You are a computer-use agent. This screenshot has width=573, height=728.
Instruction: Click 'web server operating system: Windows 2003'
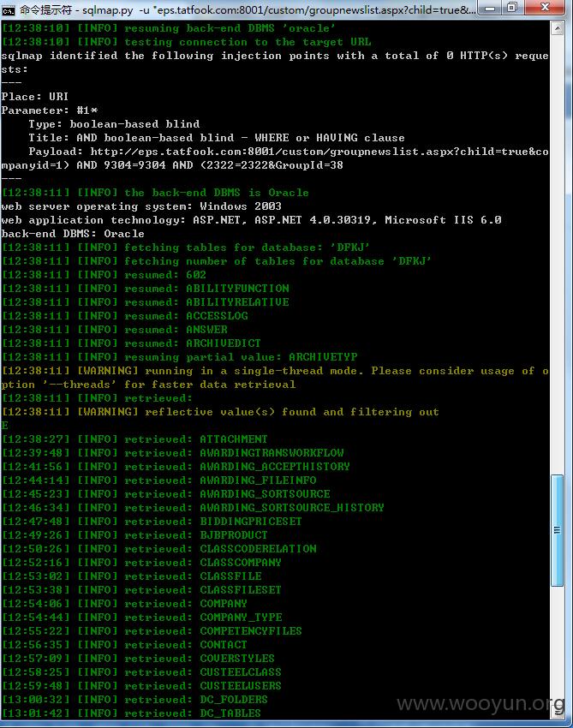(141, 206)
